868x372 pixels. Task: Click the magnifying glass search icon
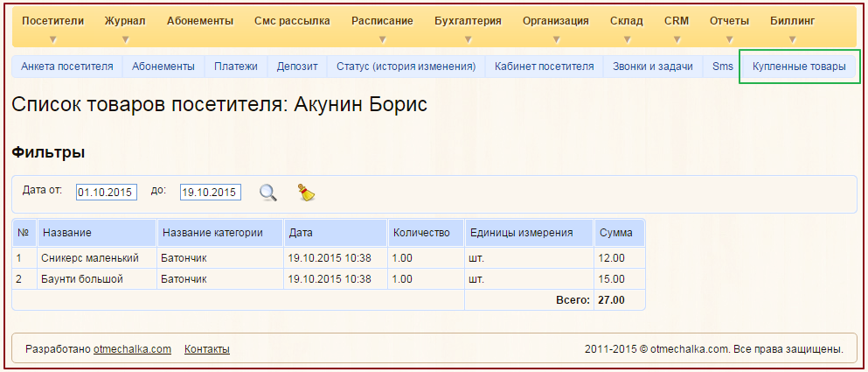(268, 193)
